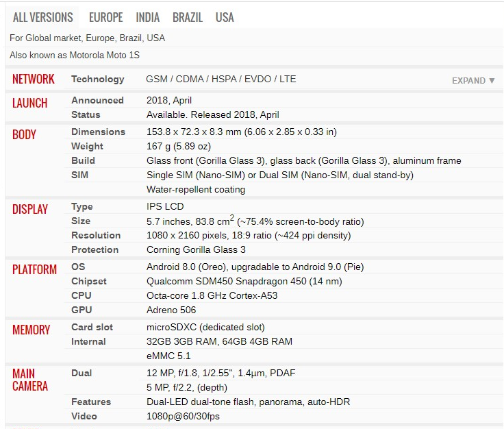Select the 'Water-repellent coating' text
The image size is (504, 429).
[x=196, y=189]
